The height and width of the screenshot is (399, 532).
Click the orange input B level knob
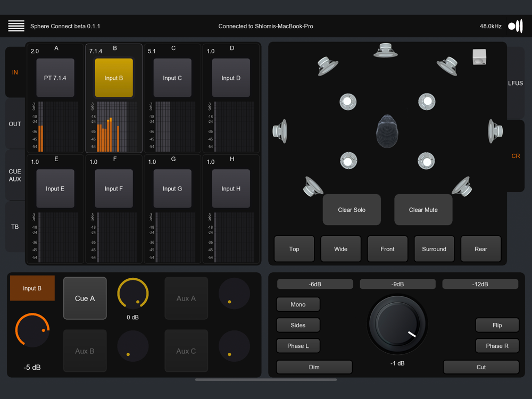(x=32, y=330)
